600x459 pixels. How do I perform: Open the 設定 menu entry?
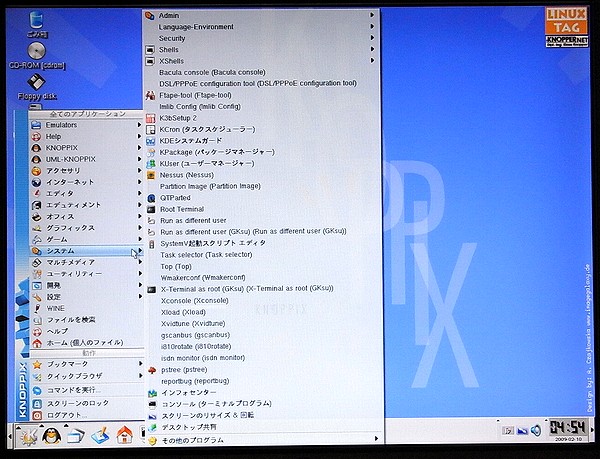pos(87,297)
